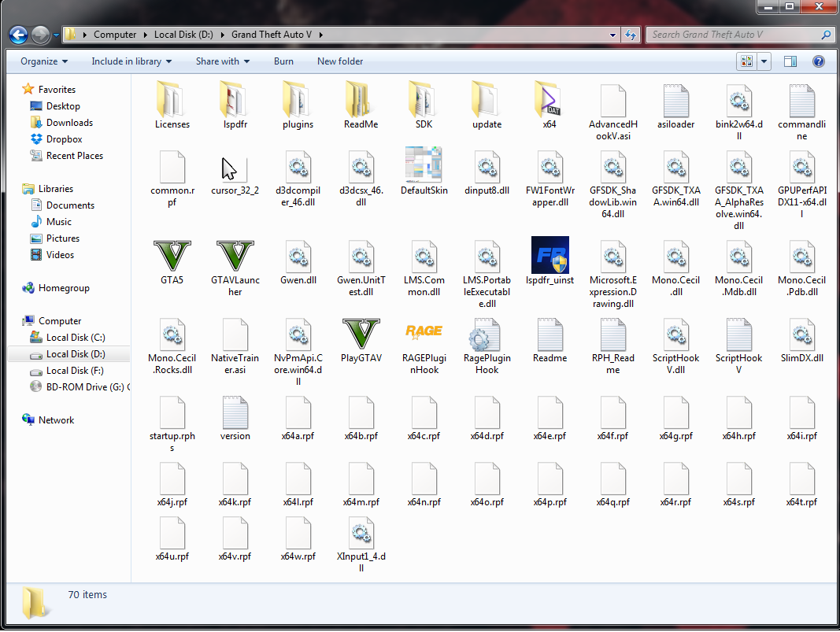Select the lspdfr_uinst uninstaller icon

pos(550,257)
